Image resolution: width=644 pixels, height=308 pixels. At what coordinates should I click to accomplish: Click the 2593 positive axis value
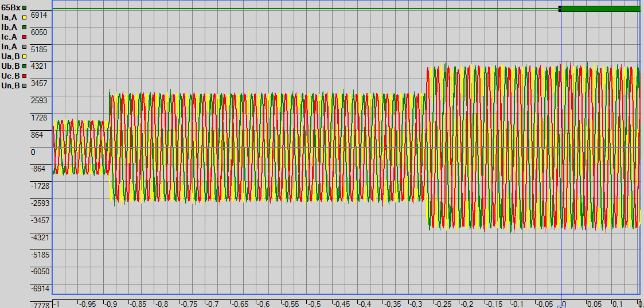click(39, 100)
